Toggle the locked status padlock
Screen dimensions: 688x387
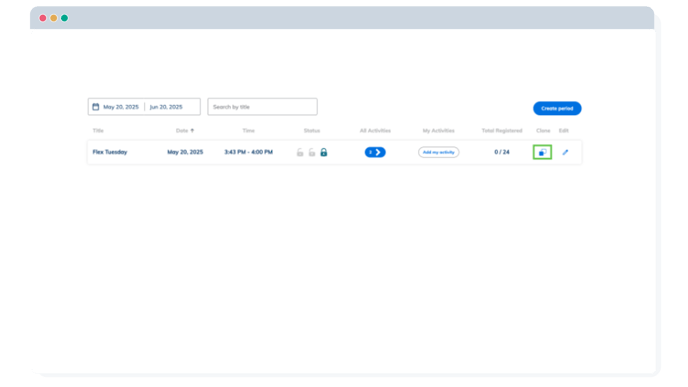click(324, 152)
